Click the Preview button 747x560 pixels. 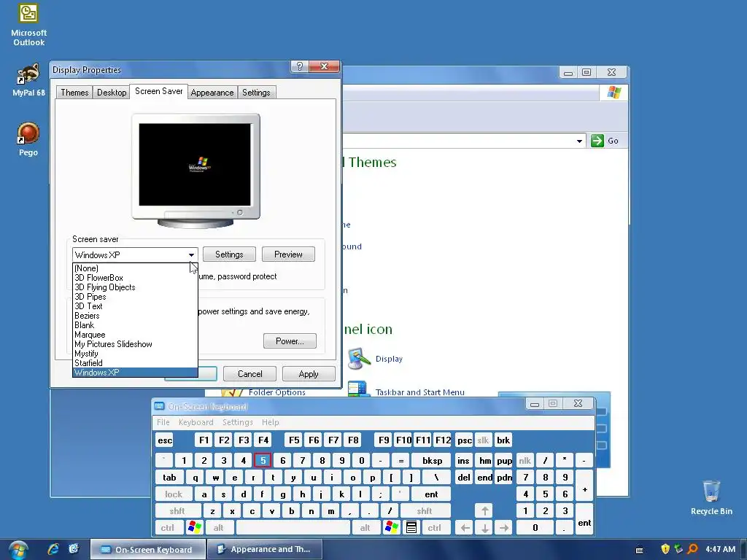coord(288,254)
